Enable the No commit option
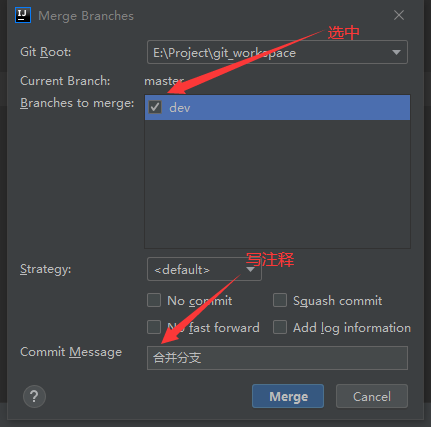This screenshot has height=427, width=431. 154,300
